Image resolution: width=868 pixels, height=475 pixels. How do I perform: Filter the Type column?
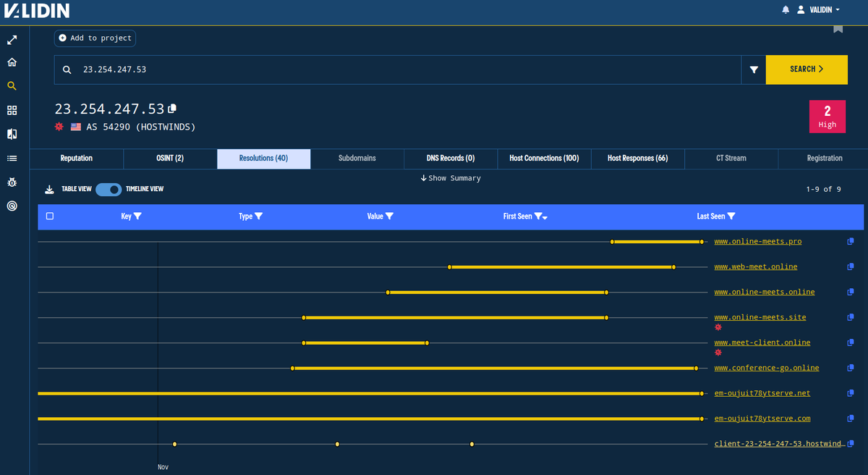pos(258,217)
